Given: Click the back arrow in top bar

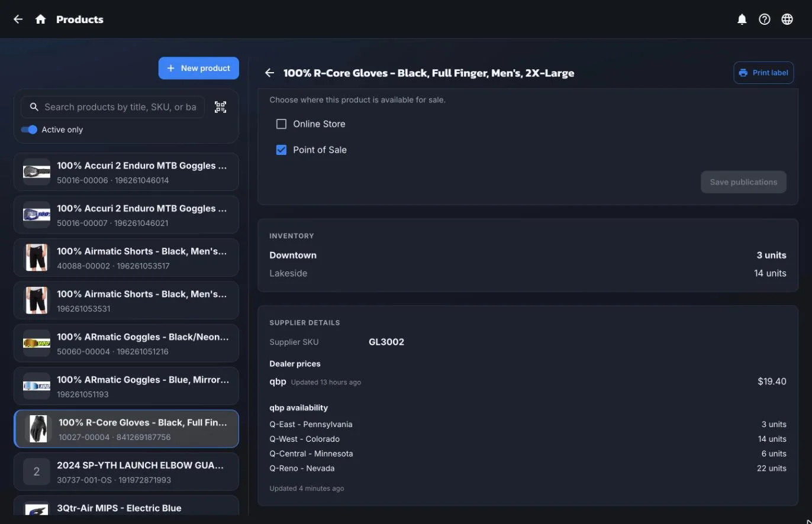Looking at the screenshot, I should [x=18, y=20].
